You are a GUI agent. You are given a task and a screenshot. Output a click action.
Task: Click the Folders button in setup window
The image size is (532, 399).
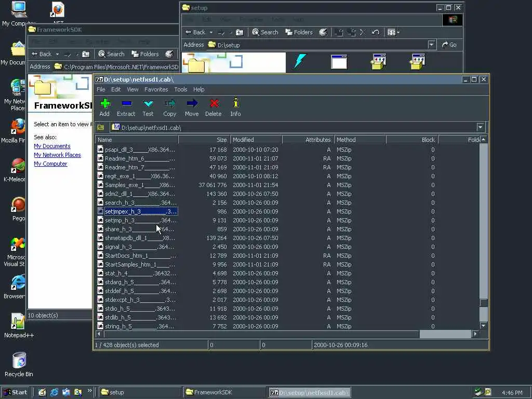pyautogui.click(x=299, y=32)
